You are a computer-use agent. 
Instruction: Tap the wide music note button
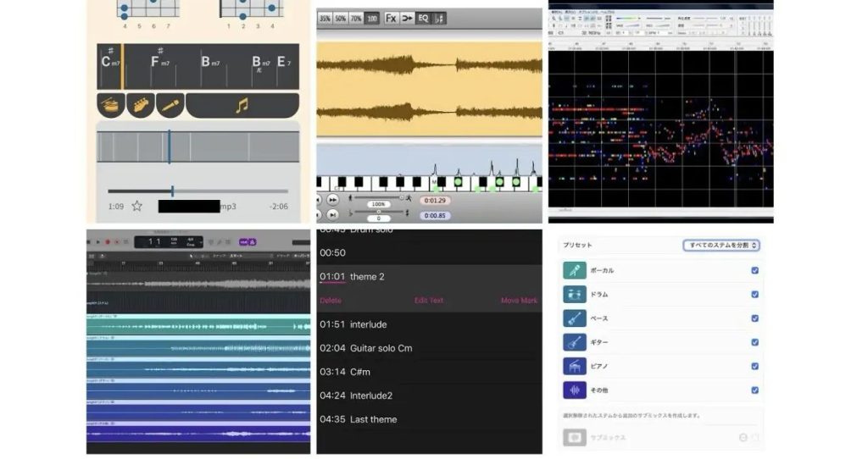click(242, 106)
